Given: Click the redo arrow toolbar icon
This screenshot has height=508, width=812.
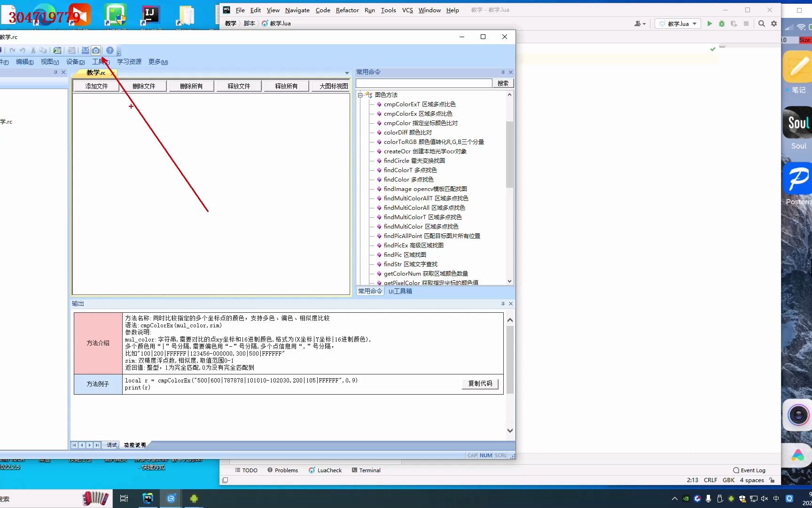Looking at the screenshot, I should pyautogui.click(x=12, y=50).
